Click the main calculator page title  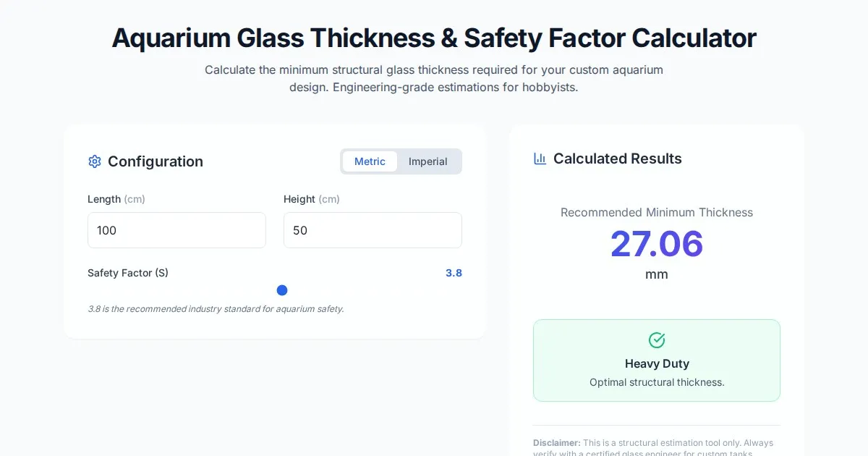[x=434, y=38]
